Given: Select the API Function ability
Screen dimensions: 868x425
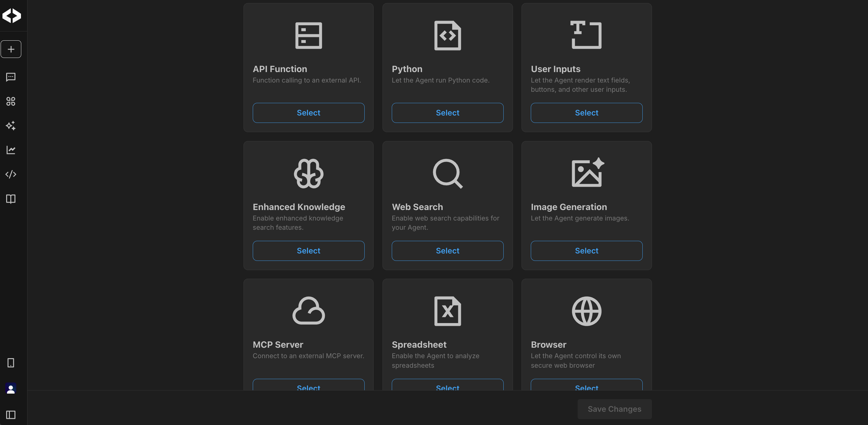Looking at the screenshot, I should pyautogui.click(x=308, y=113).
